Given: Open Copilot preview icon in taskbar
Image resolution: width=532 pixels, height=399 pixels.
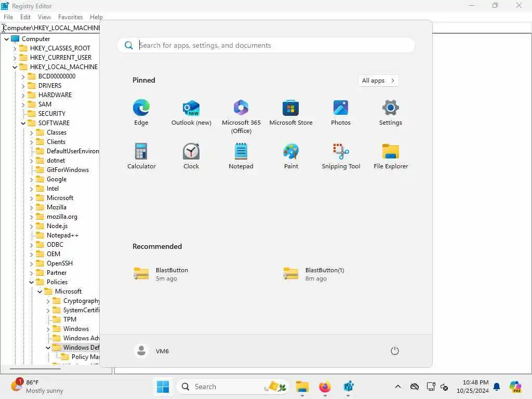Looking at the screenshot, I should coord(515,387).
